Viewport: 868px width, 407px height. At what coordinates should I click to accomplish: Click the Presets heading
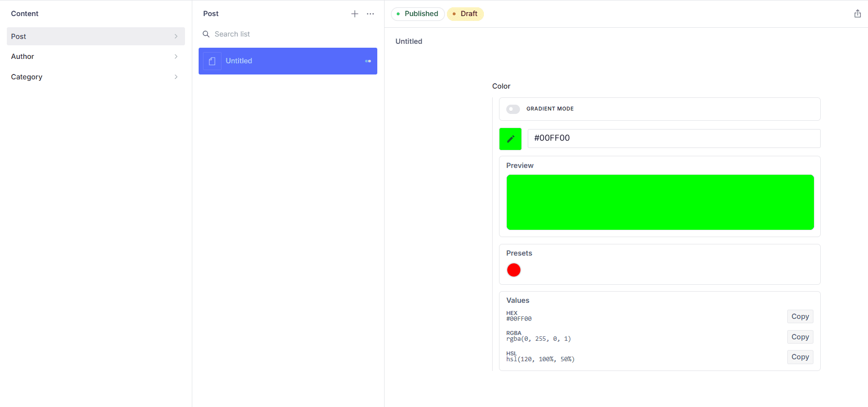pyautogui.click(x=519, y=253)
